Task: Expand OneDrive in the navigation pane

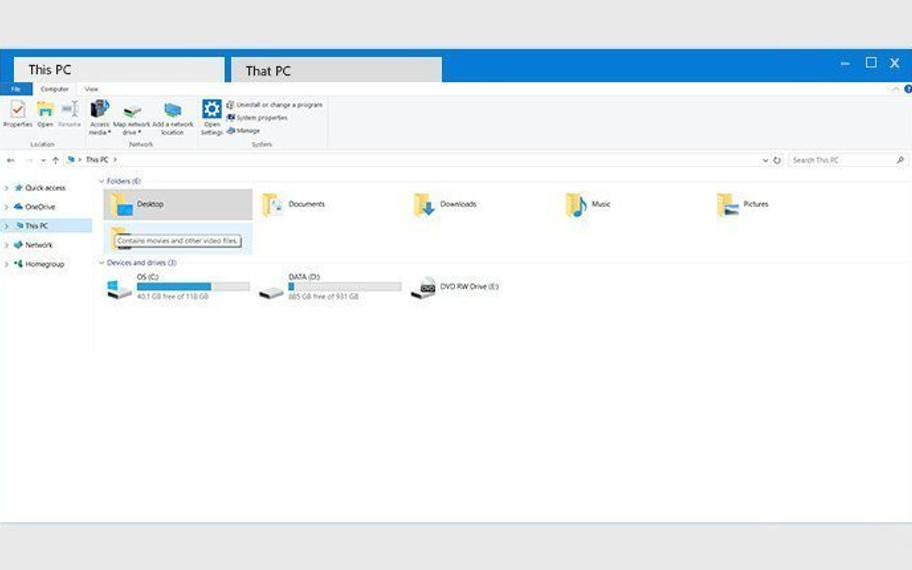Action: click(x=6, y=207)
